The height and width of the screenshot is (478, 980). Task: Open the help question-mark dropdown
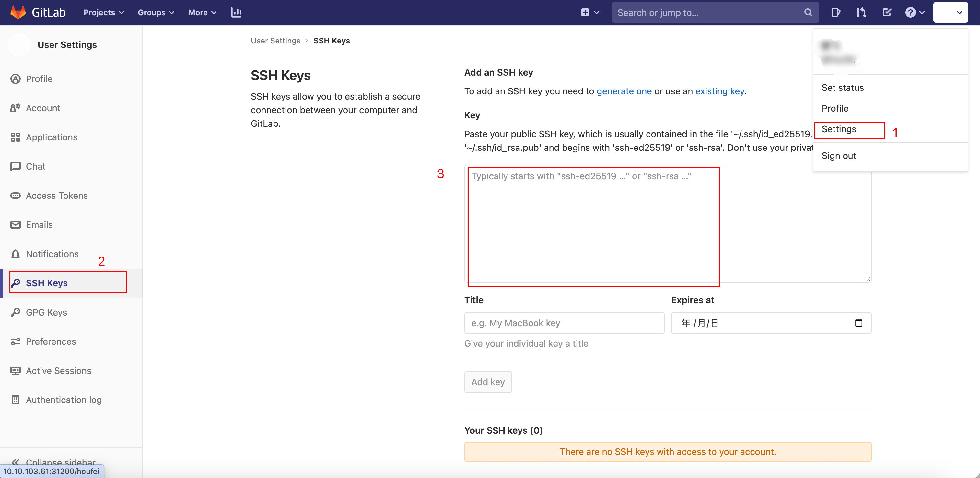coord(914,13)
